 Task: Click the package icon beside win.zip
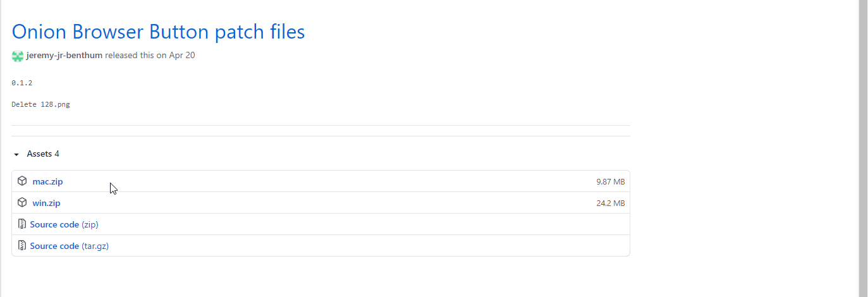click(22, 203)
